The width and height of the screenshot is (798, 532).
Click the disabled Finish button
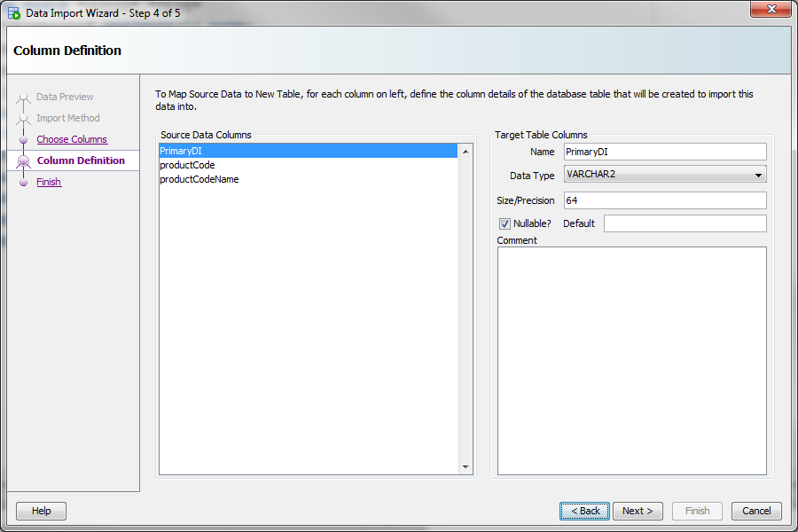pyautogui.click(x=697, y=511)
